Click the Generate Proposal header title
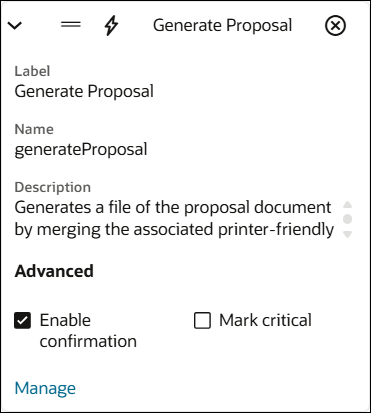 (x=222, y=26)
